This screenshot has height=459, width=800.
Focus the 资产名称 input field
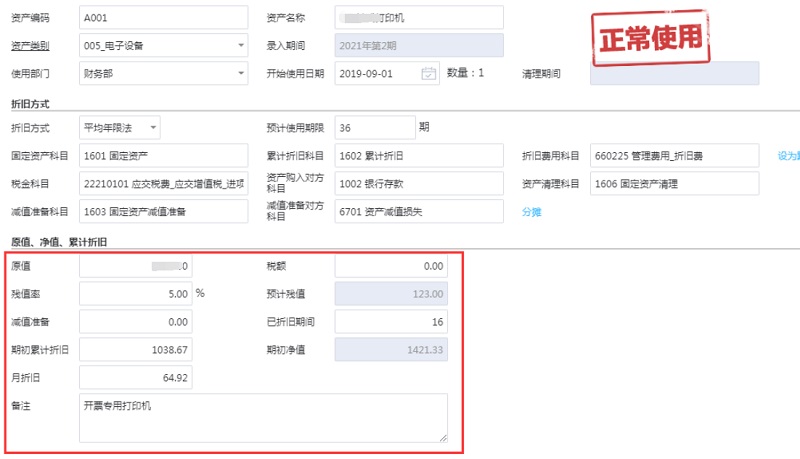coord(418,18)
